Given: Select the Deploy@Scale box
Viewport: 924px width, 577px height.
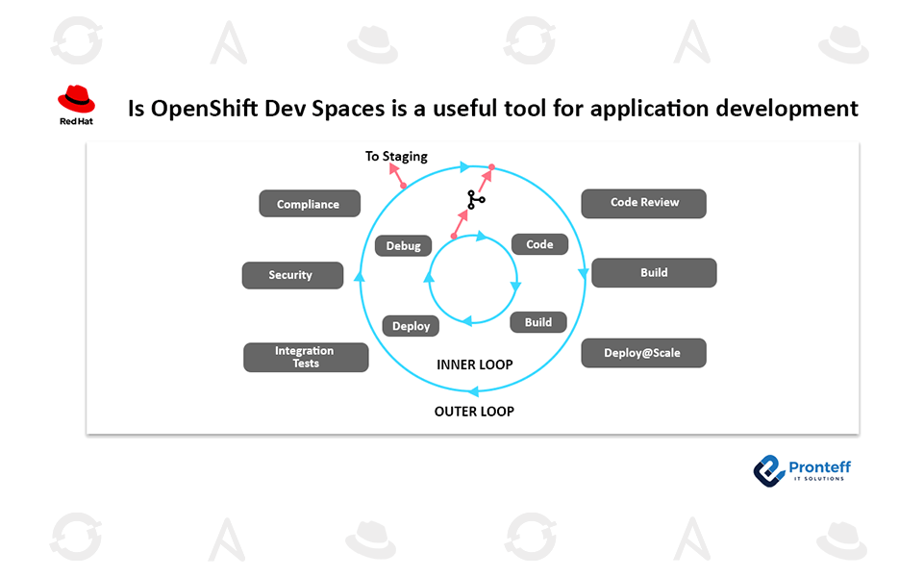Looking at the screenshot, I should 643,353.
